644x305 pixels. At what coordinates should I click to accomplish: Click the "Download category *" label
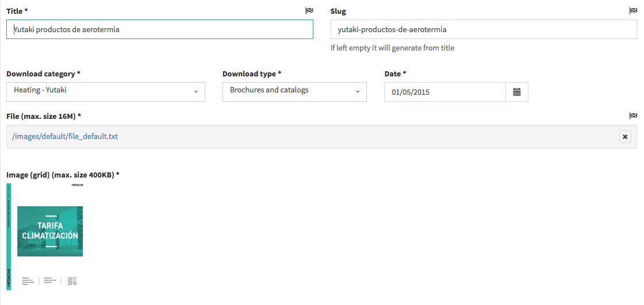point(43,74)
